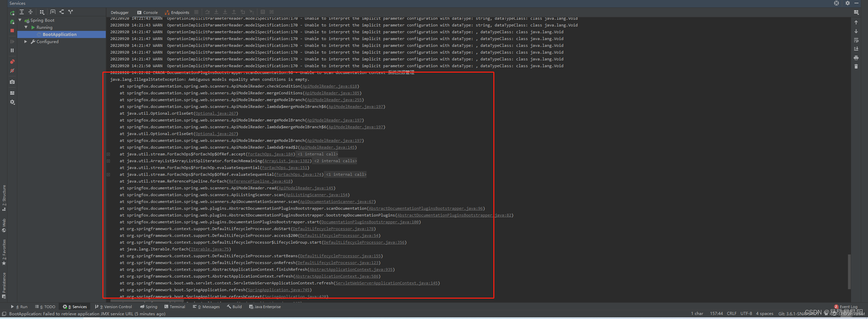Select the Configured tree label
The height and width of the screenshot is (319, 868).
click(x=47, y=41)
